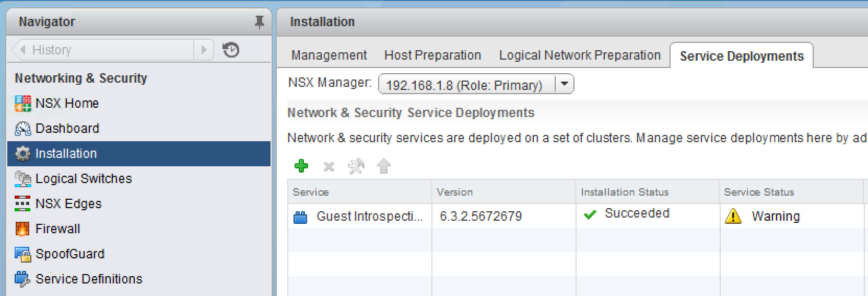Sort by the Version column header

tap(503, 192)
